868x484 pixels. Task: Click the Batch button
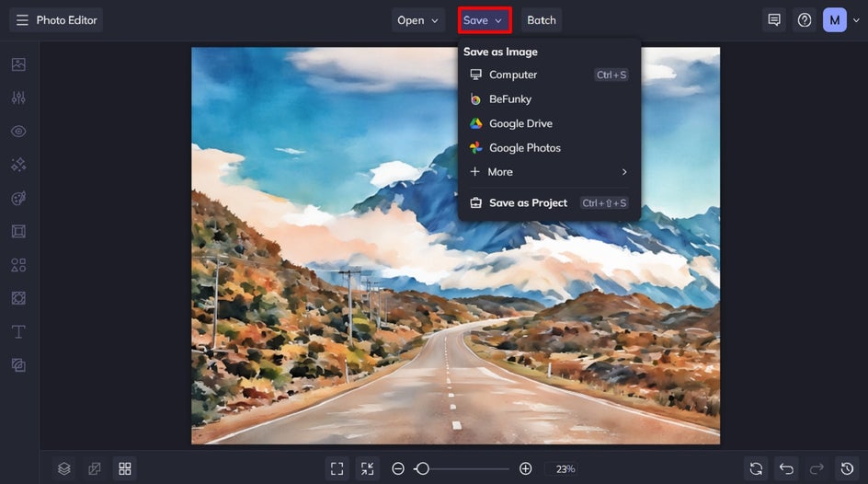tap(542, 20)
